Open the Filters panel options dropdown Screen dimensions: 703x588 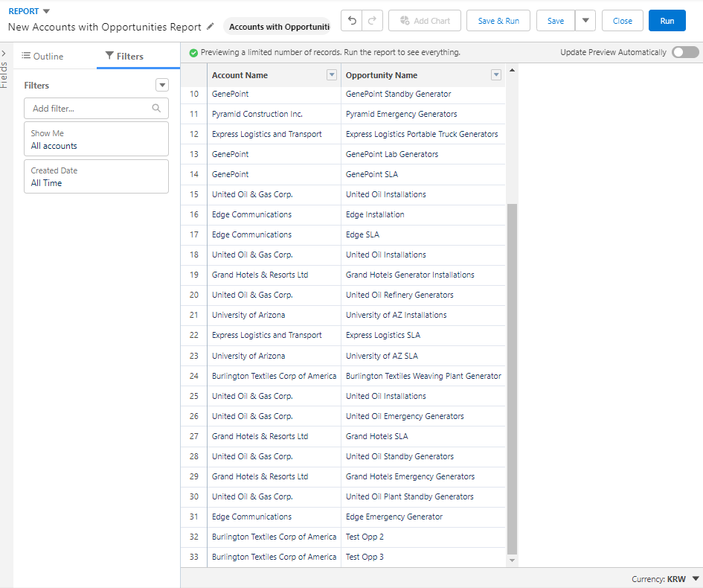[162, 85]
